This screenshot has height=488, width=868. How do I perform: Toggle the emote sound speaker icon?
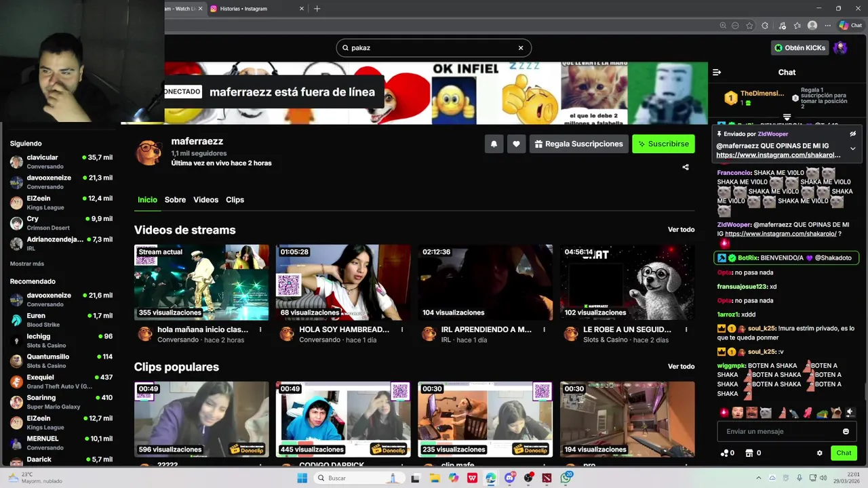[x=850, y=412]
